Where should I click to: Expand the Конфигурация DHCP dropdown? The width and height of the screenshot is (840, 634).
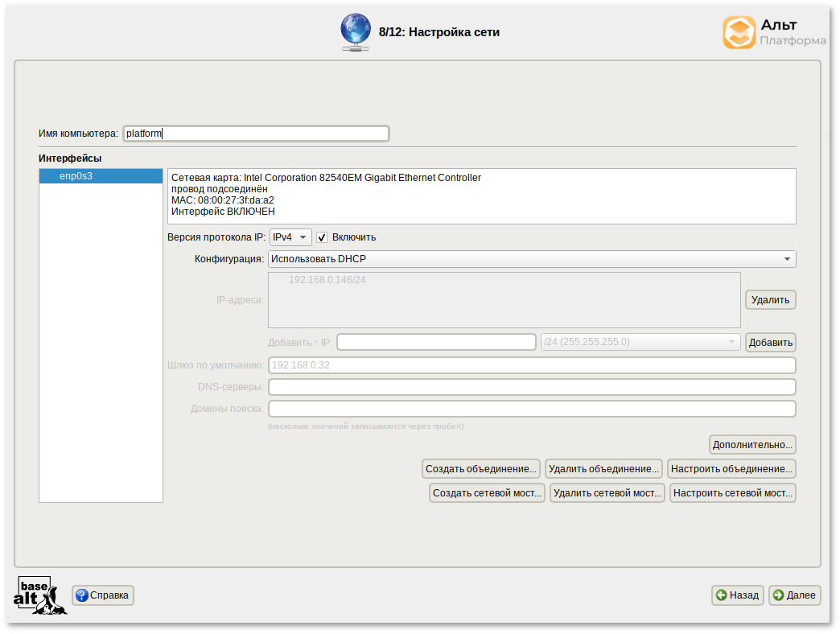[x=531, y=259]
